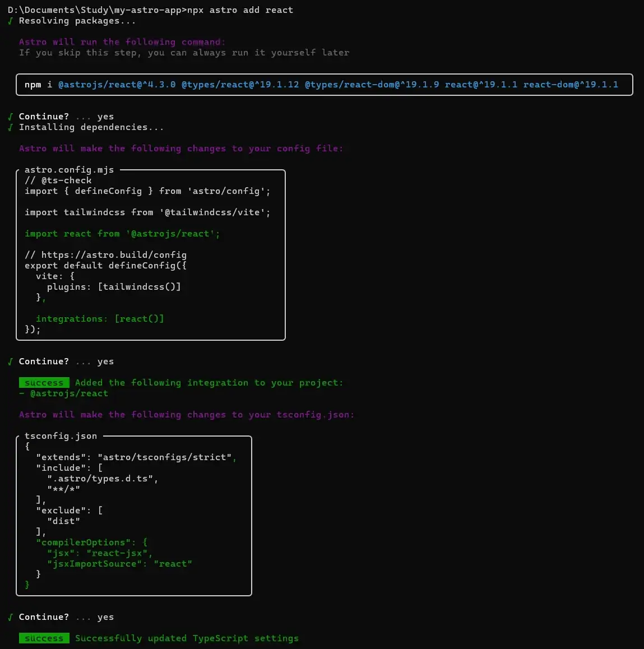
Task: Click the '"jsx": "react-jsx"' line
Action: [x=100, y=553]
